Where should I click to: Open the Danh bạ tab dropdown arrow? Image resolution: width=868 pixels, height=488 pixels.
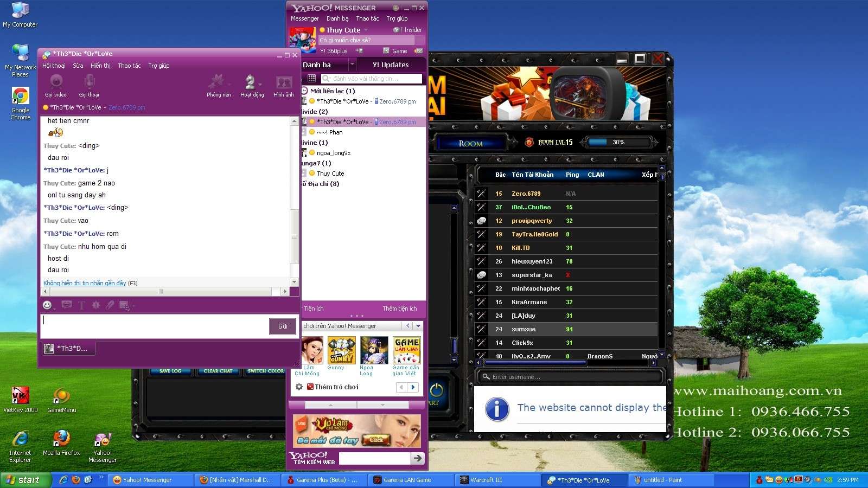(x=352, y=65)
